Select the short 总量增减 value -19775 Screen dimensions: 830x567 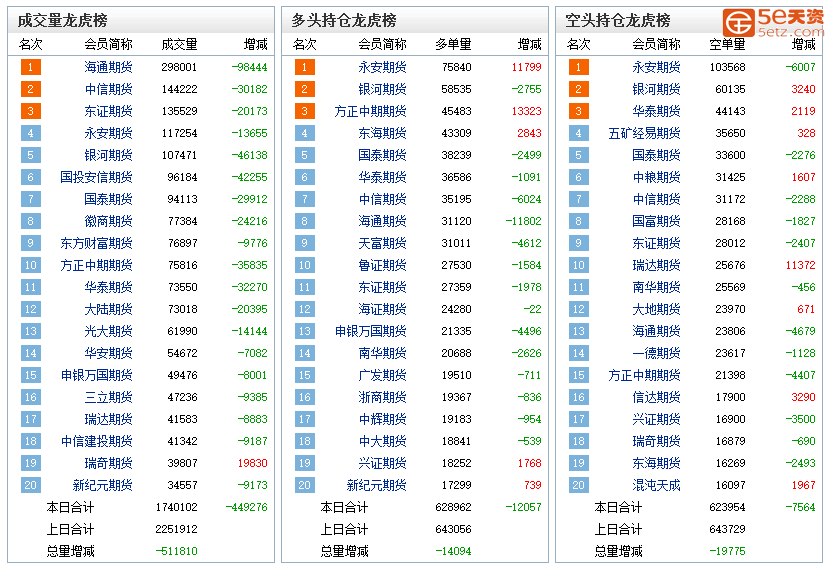(x=727, y=551)
